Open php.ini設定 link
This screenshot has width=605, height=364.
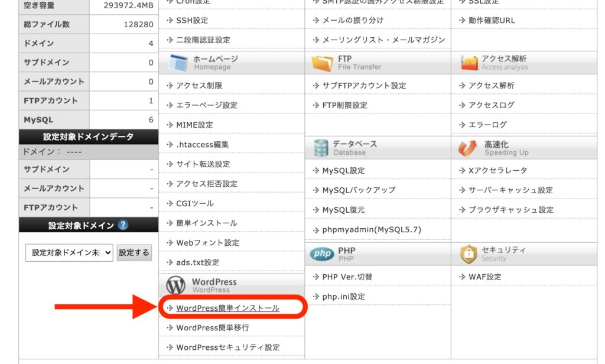pyautogui.click(x=344, y=297)
